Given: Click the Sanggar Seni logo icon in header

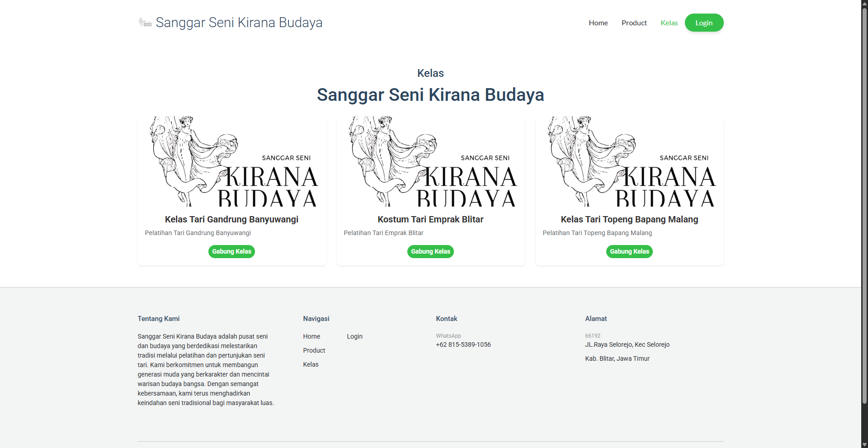Looking at the screenshot, I should [145, 23].
